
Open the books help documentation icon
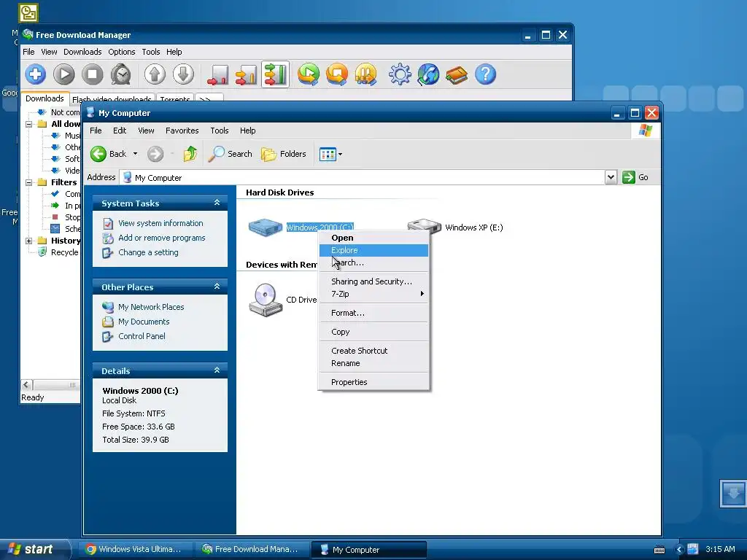[457, 74]
